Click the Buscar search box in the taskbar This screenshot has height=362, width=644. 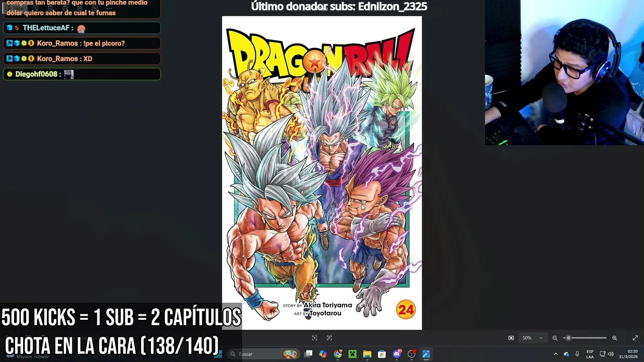click(x=263, y=354)
